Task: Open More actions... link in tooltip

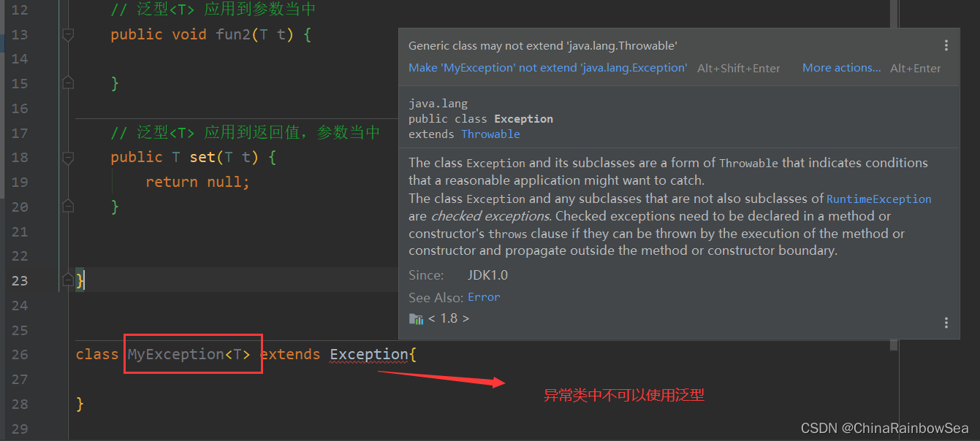Action: click(x=841, y=68)
